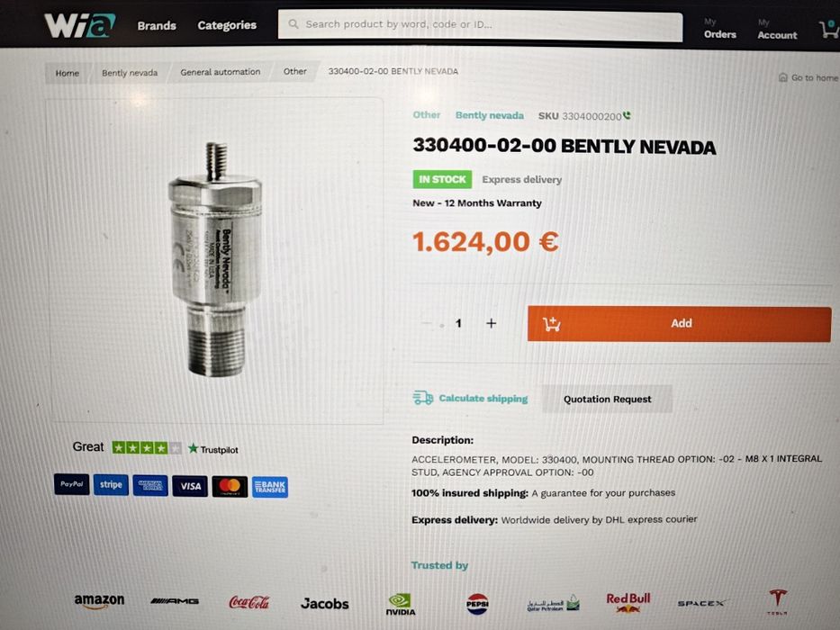The height and width of the screenshot is (630, 840).
Task: Click the Bank Transfer icon
Action: pyautogui.click(x=270, y=487)
